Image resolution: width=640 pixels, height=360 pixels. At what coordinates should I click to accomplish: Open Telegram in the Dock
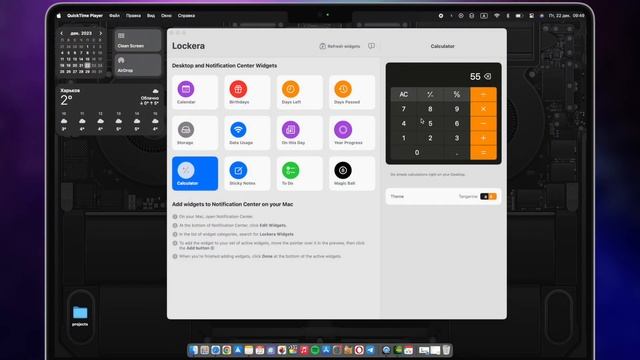[x=370, y=350]
